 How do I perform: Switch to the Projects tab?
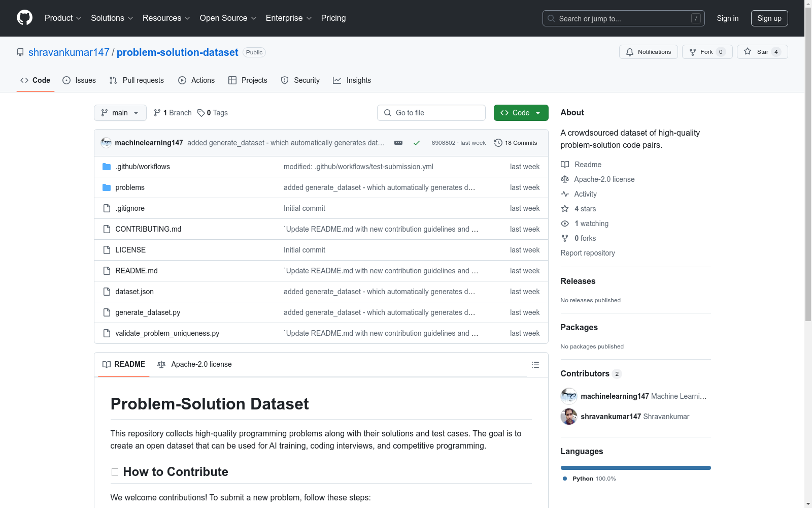248,80
